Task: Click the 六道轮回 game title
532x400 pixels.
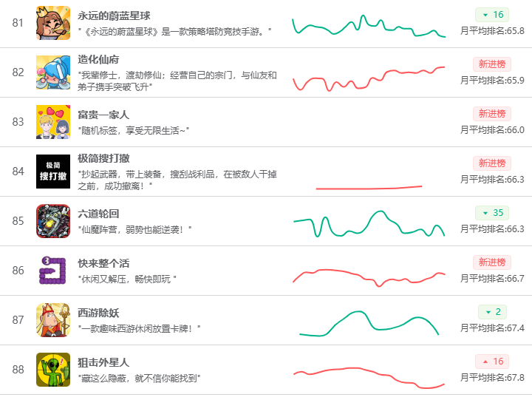Action: (x=99, y=214)
